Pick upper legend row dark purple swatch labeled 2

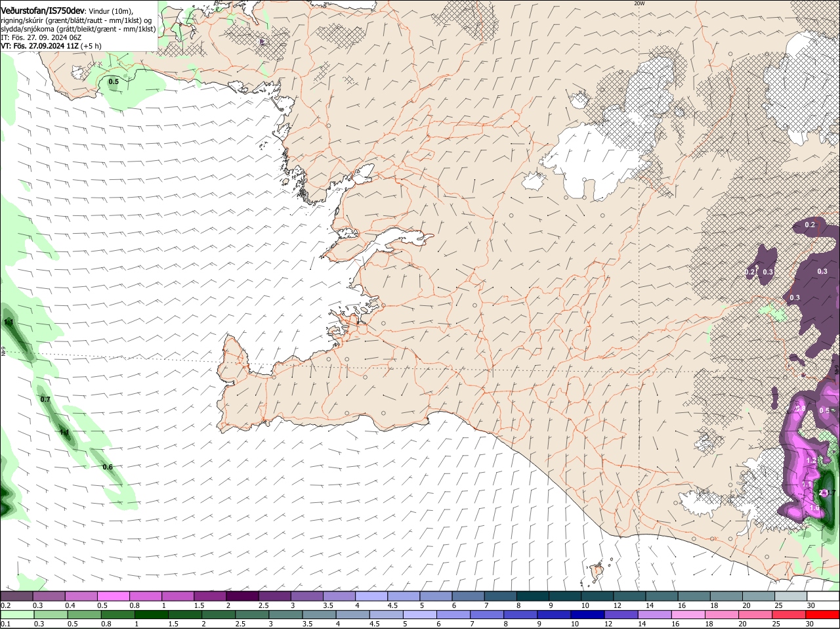click(x=242, y=596)
